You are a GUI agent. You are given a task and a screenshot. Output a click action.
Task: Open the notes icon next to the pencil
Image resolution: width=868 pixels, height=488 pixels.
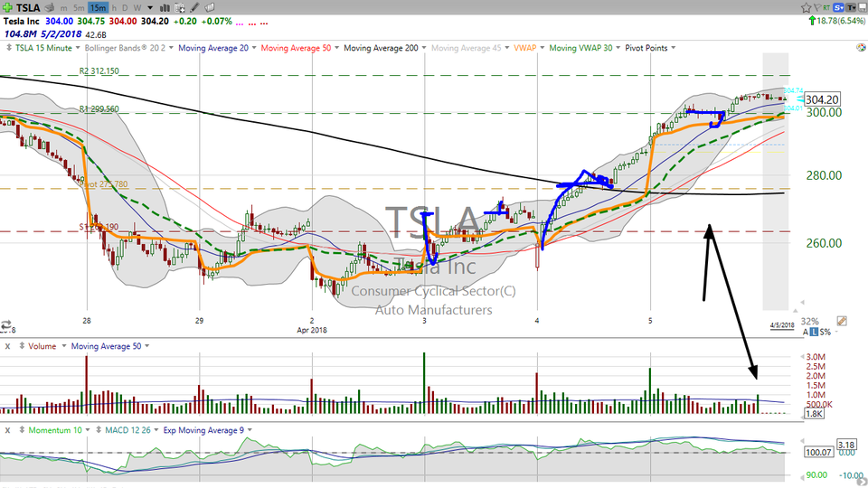tap(210, 8)
